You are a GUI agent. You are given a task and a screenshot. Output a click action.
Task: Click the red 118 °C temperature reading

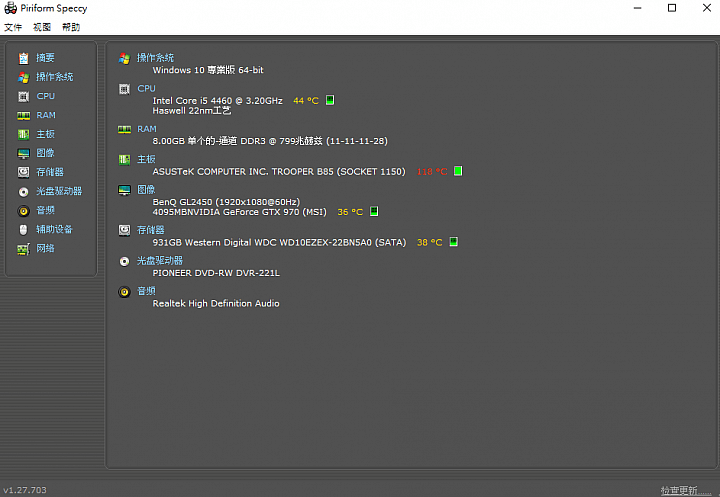[432, 171]
